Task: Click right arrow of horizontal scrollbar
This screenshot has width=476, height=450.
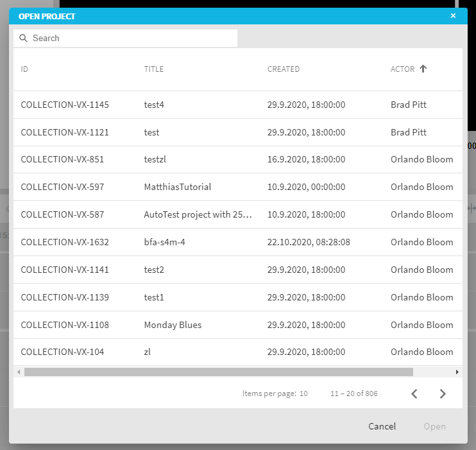Action: click(x=457, y=372)
